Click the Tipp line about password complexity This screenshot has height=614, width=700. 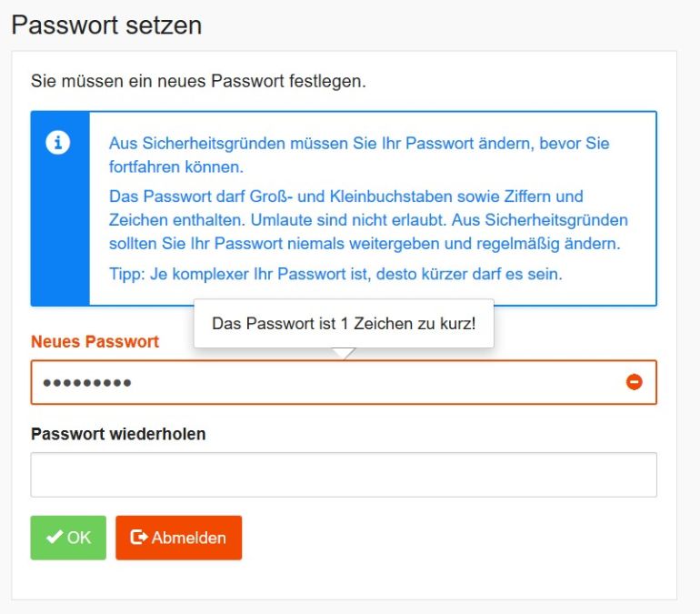tap(335, 273)
